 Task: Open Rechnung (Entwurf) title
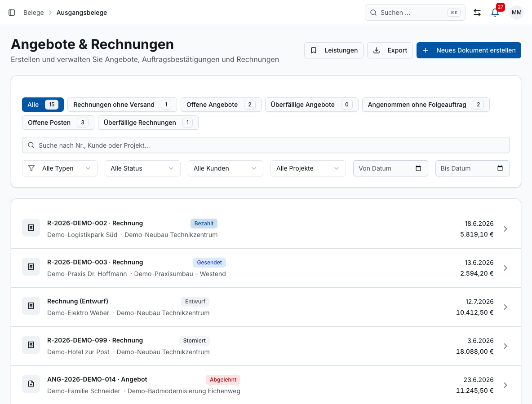point(78,301)
